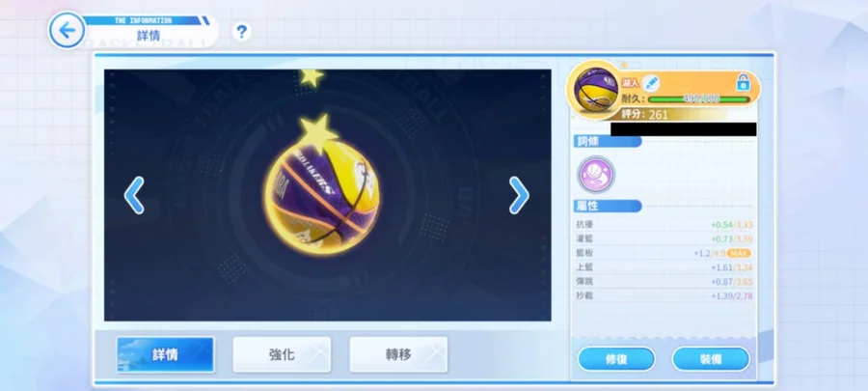The width and height of the screenshot is (868, 391).
Task: Select the 詳情 tab
Action: tap(165, 354)
